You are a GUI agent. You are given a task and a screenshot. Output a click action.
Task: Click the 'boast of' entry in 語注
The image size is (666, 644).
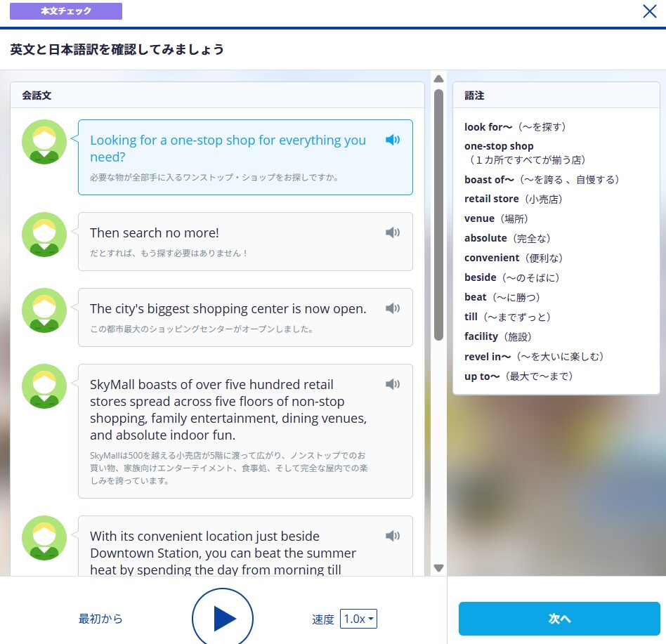[x=490, y=180]
